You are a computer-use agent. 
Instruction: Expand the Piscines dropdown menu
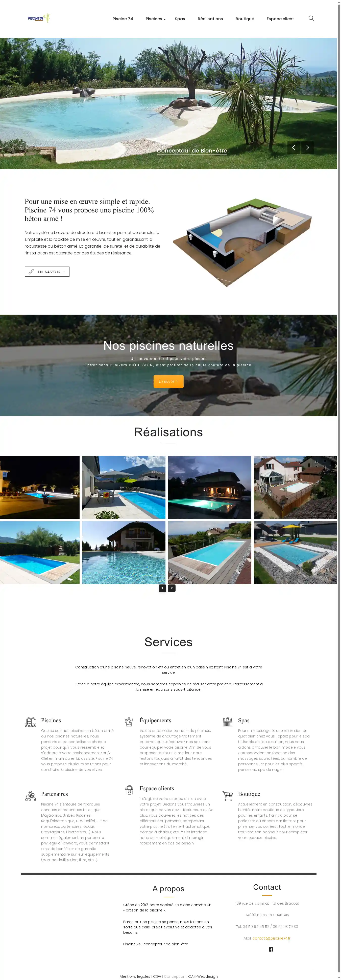click(155, 19)
